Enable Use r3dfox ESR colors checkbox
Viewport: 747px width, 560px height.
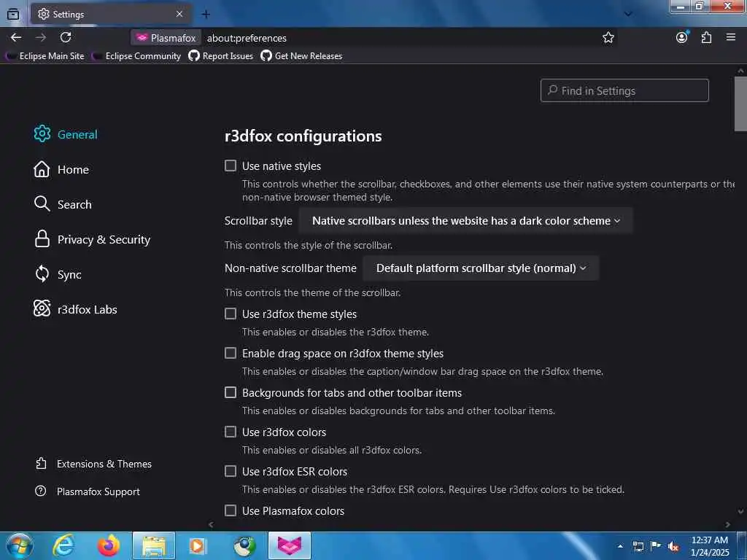point(231,472)
